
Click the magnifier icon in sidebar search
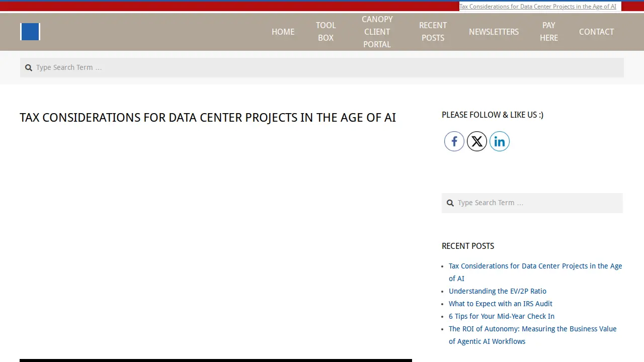click(x=450, y=203)
